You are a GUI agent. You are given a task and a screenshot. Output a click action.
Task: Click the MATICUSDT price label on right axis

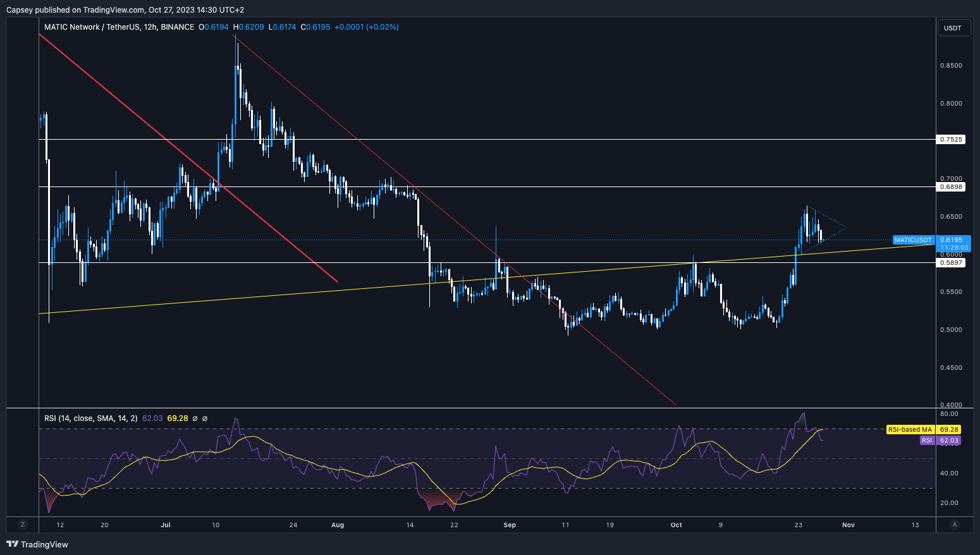tap(912, 240)
